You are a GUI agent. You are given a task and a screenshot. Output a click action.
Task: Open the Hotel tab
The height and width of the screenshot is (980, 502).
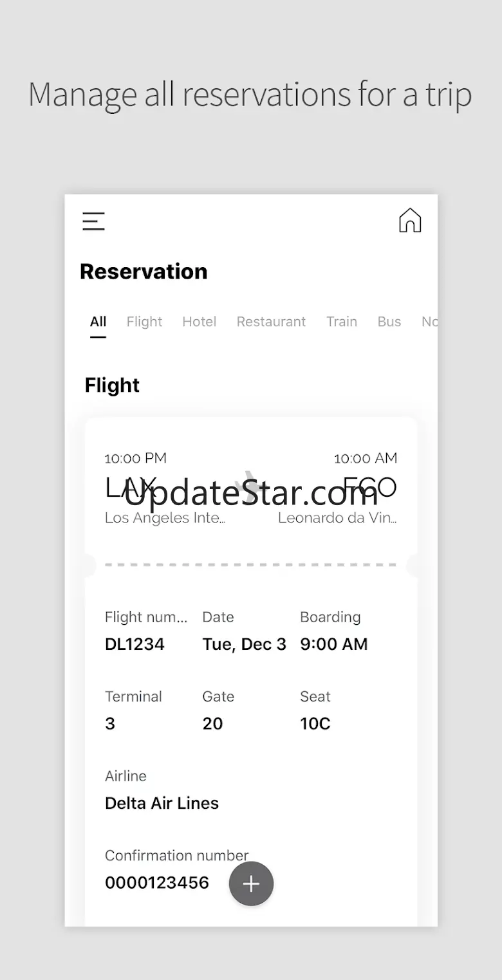point(199,322)
